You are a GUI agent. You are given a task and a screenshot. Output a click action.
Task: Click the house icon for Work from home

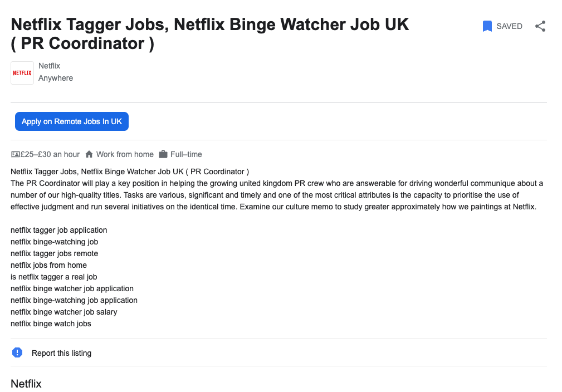[89, 154]
